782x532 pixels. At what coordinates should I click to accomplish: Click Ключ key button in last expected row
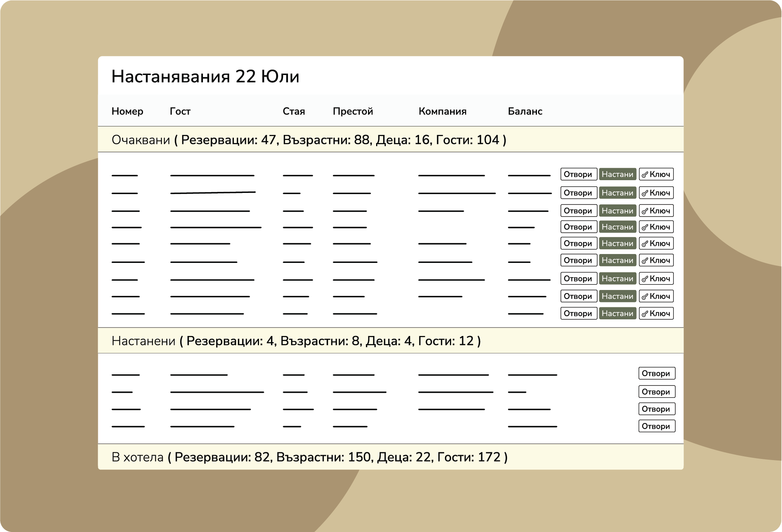pos(656,314)
